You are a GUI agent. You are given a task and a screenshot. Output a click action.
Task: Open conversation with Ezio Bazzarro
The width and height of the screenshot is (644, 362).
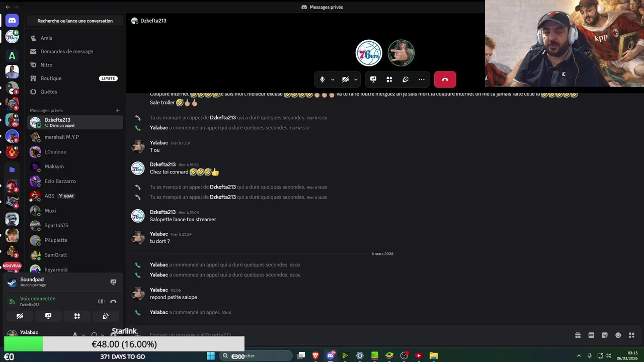point(75,181)
